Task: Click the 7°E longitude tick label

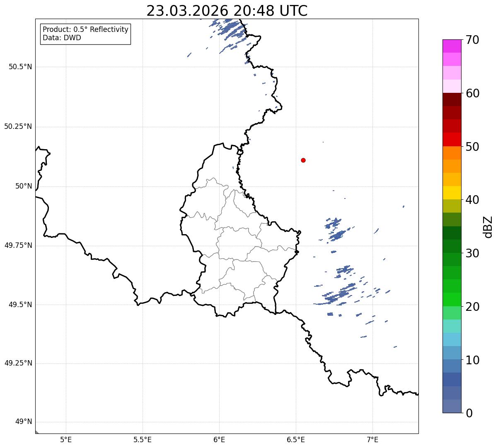Action: tap(372, 440)
